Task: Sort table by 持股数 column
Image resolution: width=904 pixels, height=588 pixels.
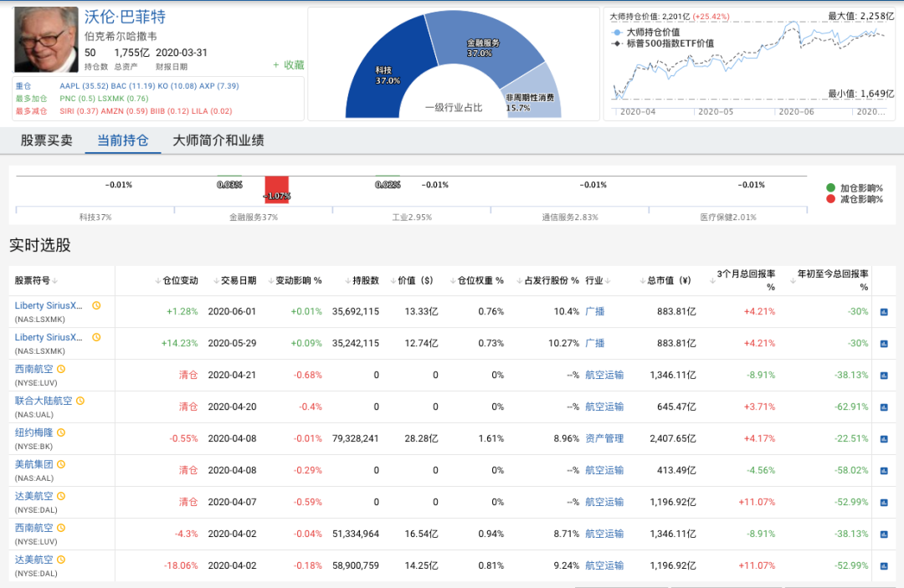Action: click(362, 280)
